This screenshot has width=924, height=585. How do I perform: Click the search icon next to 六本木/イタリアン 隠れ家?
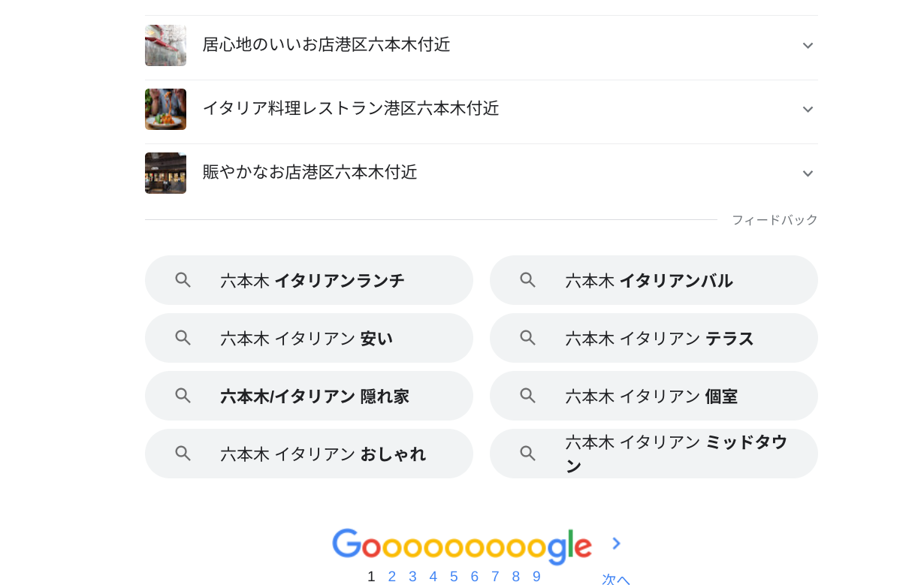[x=183, y=396]
